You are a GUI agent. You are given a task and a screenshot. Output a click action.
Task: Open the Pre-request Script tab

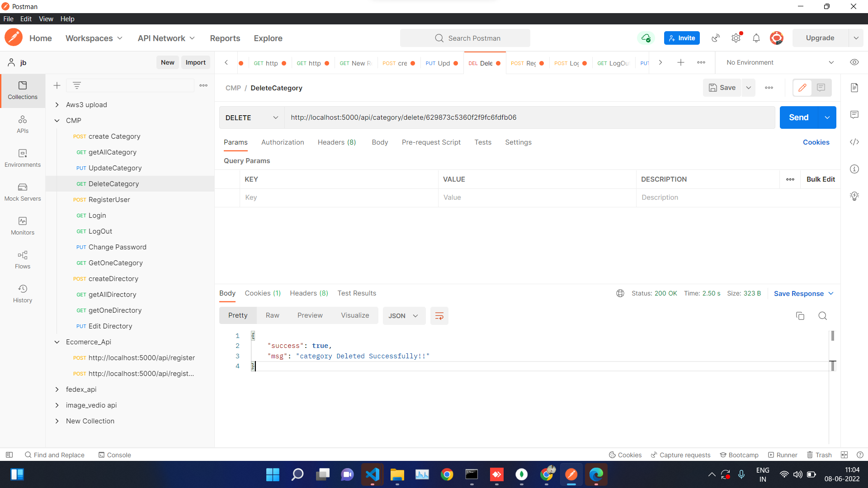431,142
